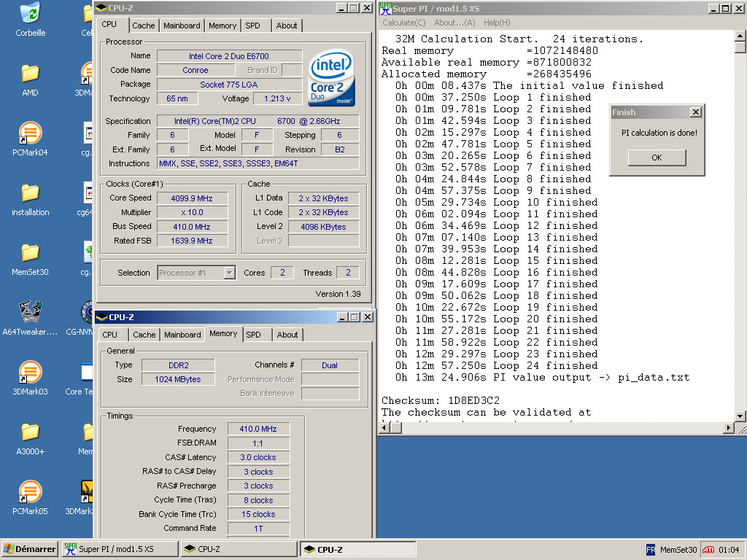Click the Dual channels value
747x560 pixels.
coord(330,365)
